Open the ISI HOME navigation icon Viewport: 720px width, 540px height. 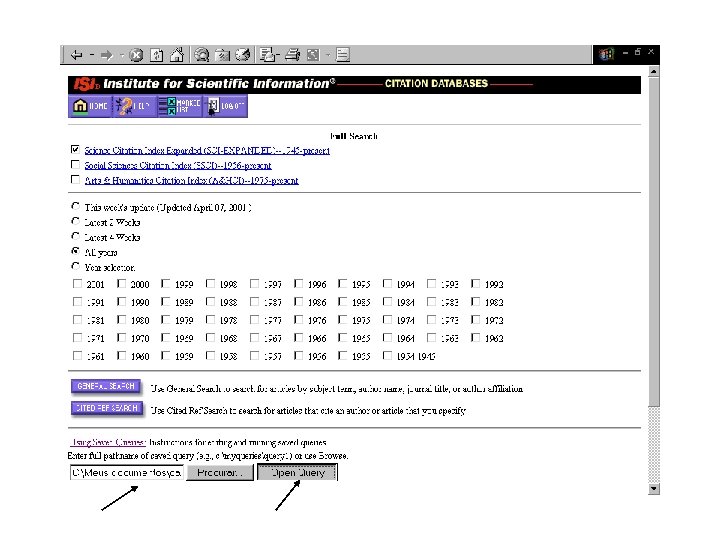click(x=90, y=106)
